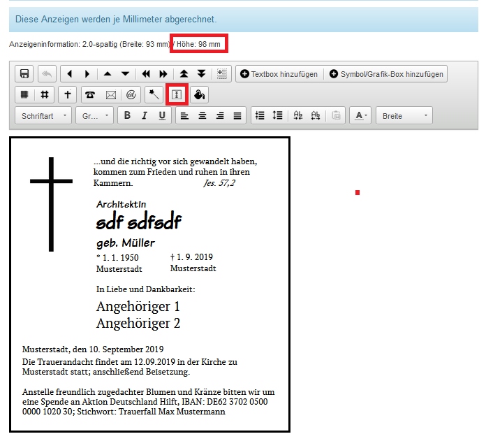Toggle italic formatting

pos(145,116)
